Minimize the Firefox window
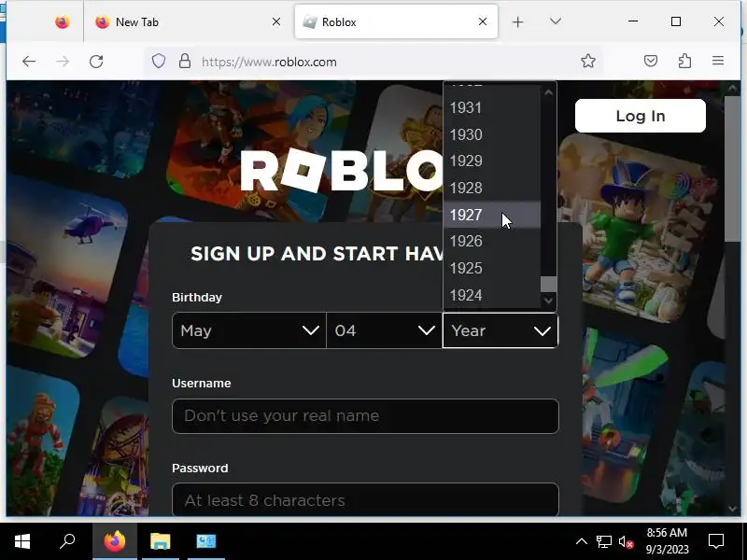Screen dimensions: 747x560 pos(633,21)
